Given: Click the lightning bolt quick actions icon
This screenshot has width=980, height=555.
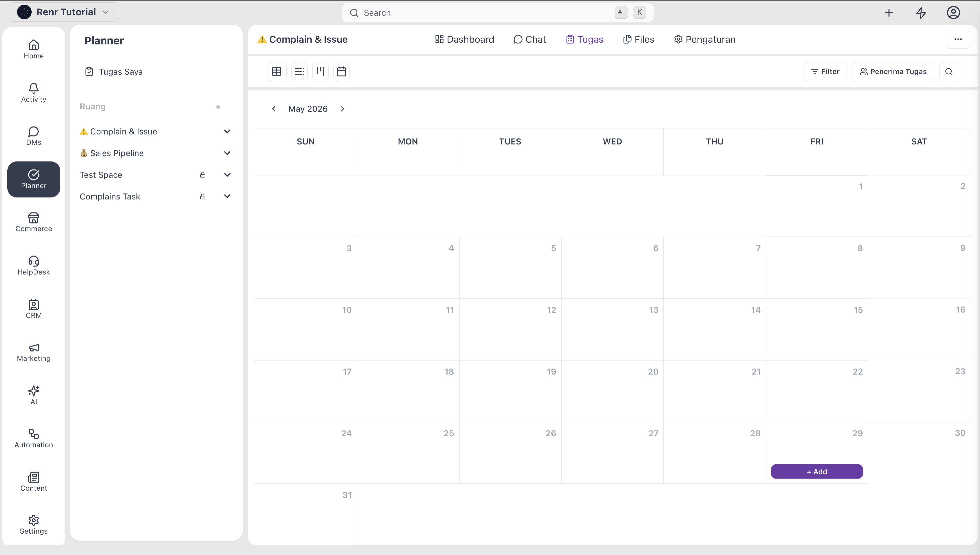Looking at the screenshot, I should (921, 13).
